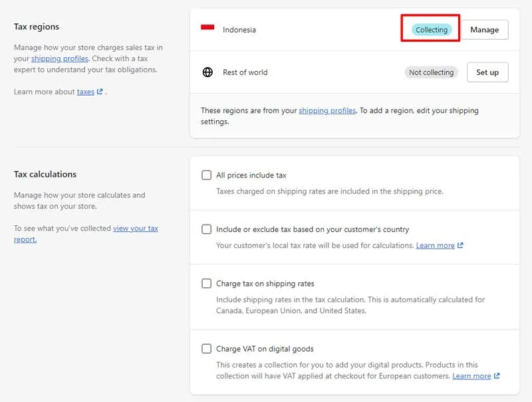Click external icon after VAT Learn more

pyautogui.click(x=497, y=376)
